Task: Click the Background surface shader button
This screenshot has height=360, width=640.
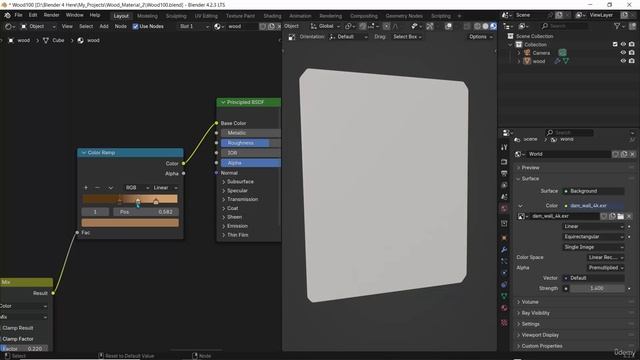Action: 593,191
